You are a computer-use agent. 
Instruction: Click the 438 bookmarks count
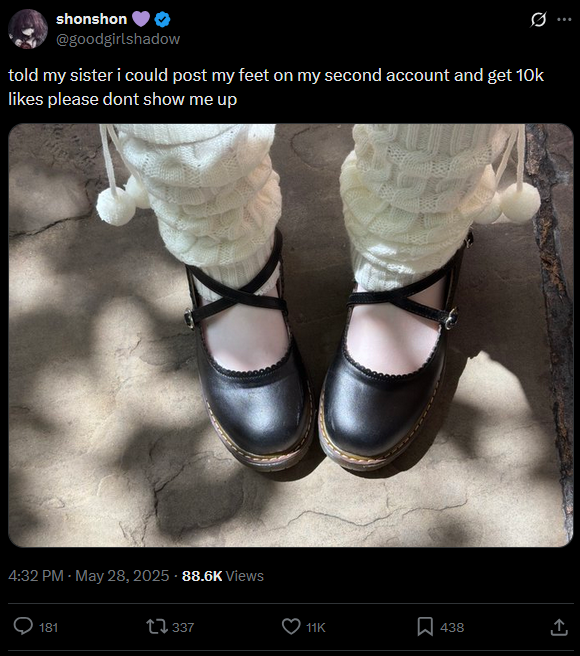click(x=452, y=627)
